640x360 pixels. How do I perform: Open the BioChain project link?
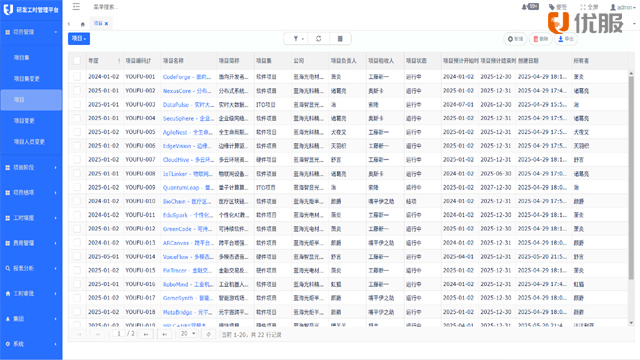187,201
